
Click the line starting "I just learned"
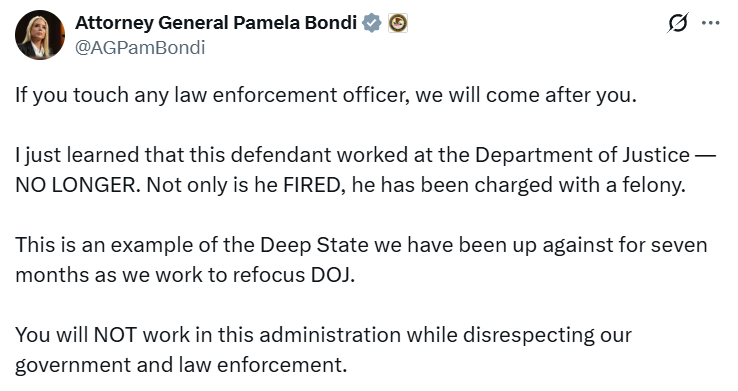(x=365, y=155)
